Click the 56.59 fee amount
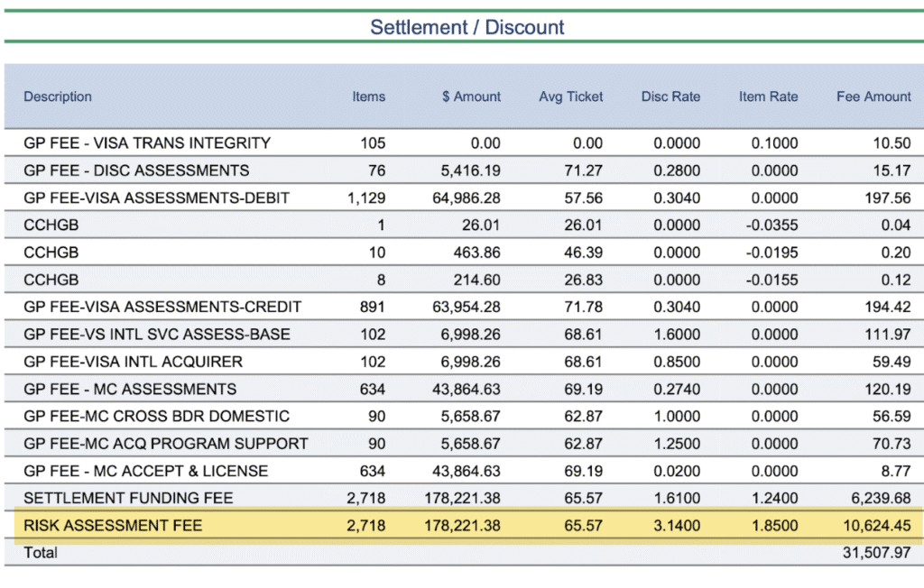The height and width of the screenshot is (588, 924). (892, 416)
